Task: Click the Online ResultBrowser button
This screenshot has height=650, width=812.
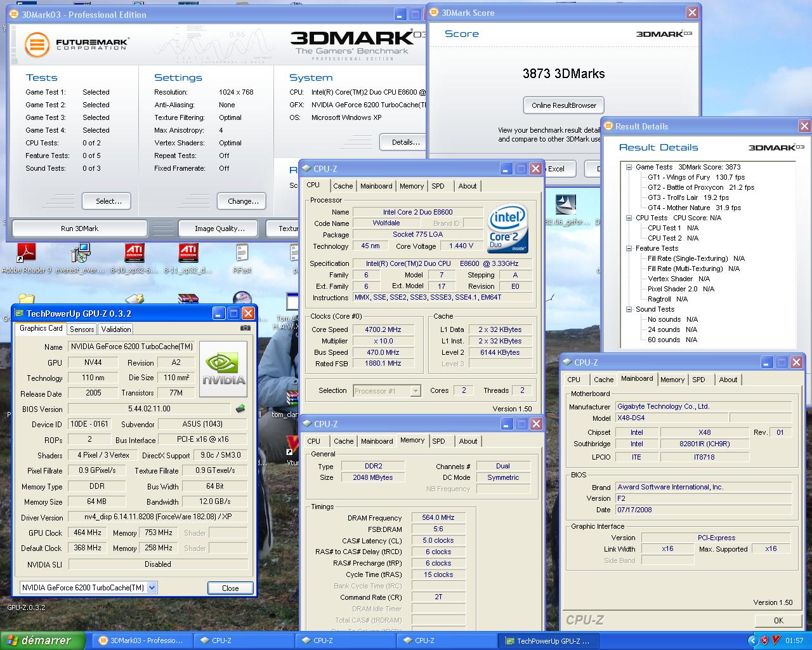Action: [x=564, y=105]
